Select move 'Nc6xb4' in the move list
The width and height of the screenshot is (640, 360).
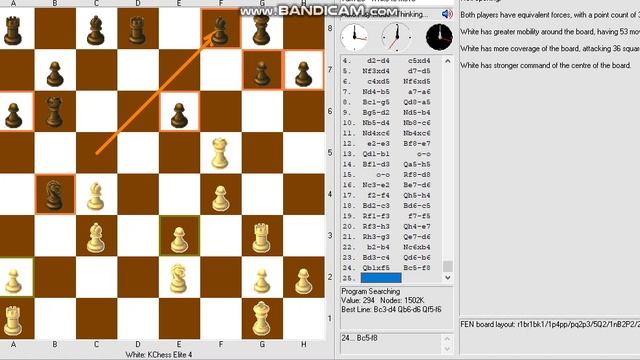coord(417,247)
